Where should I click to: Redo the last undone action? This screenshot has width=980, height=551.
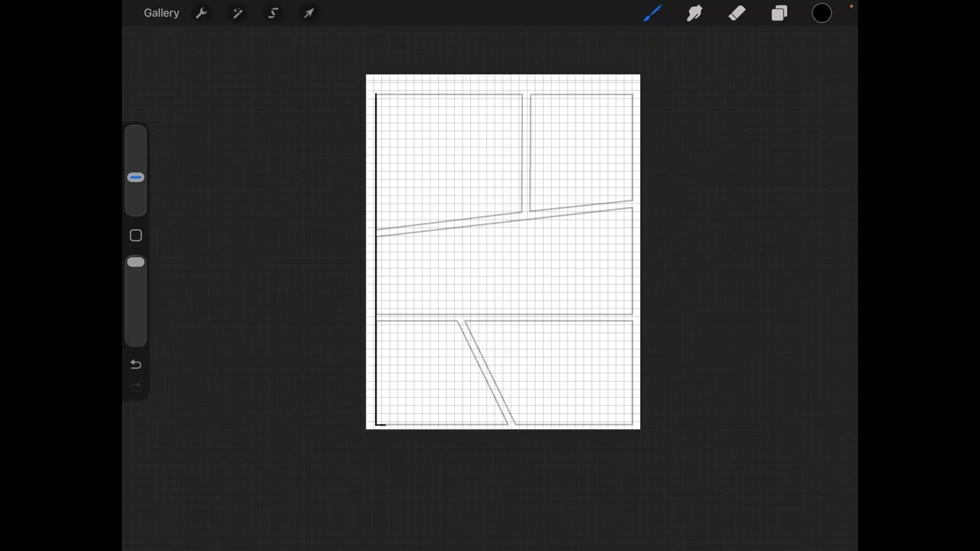click(136, 387)
